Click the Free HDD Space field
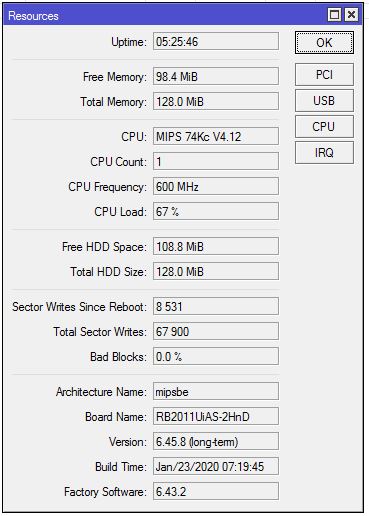The image size is (369, 516). 216,246
